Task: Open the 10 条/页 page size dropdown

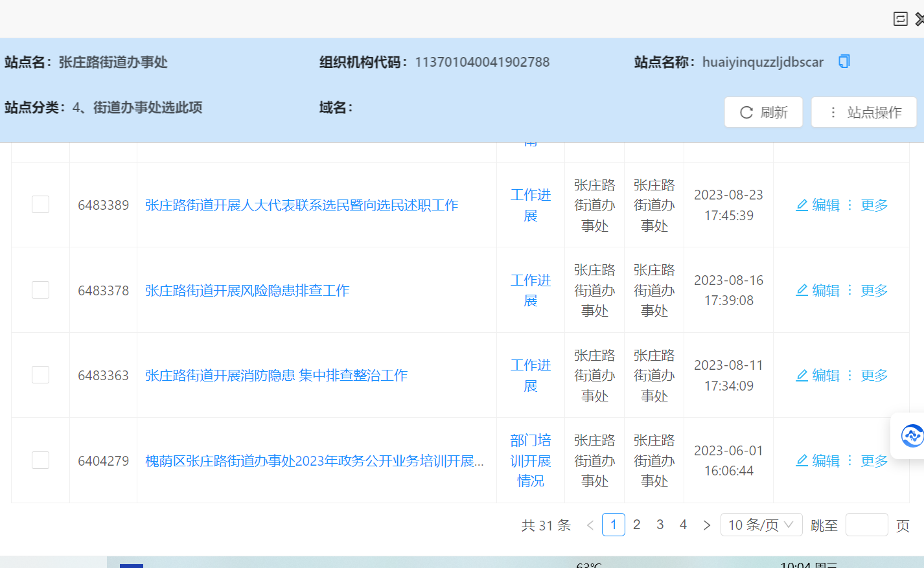Action: click(x=761, y=525)
